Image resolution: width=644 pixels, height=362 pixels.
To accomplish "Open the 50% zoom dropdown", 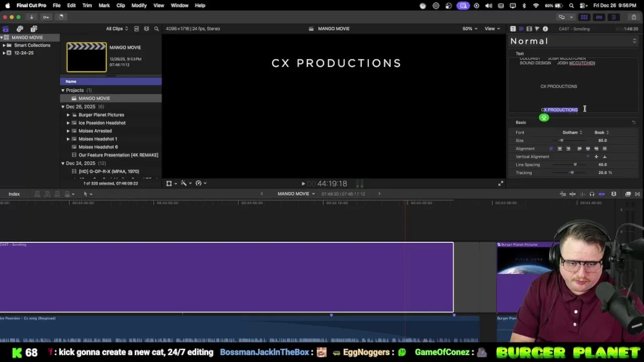I will click(x=470, y=29).
